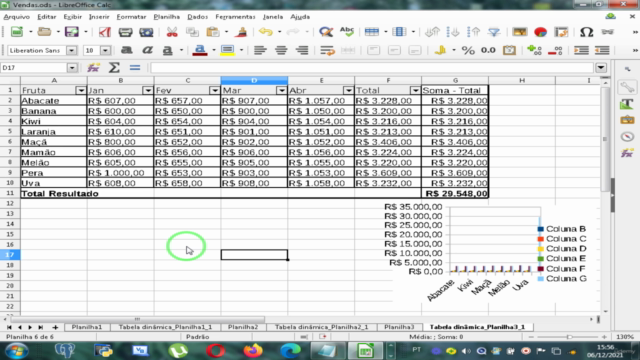
Task: Open sidebar Navigator compass
Action: click(627, 136)
